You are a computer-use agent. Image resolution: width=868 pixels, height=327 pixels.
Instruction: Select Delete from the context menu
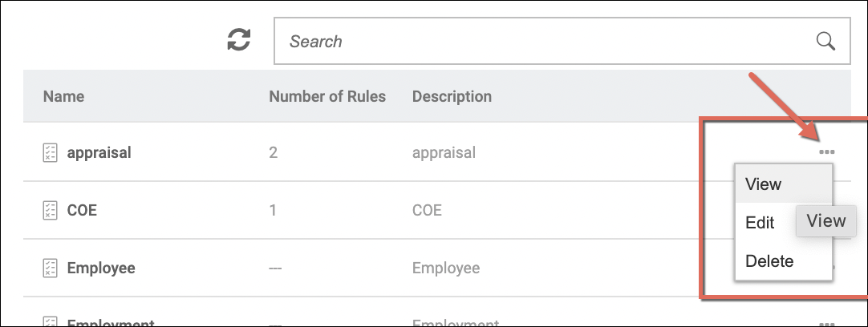click(x=769, y=261)
